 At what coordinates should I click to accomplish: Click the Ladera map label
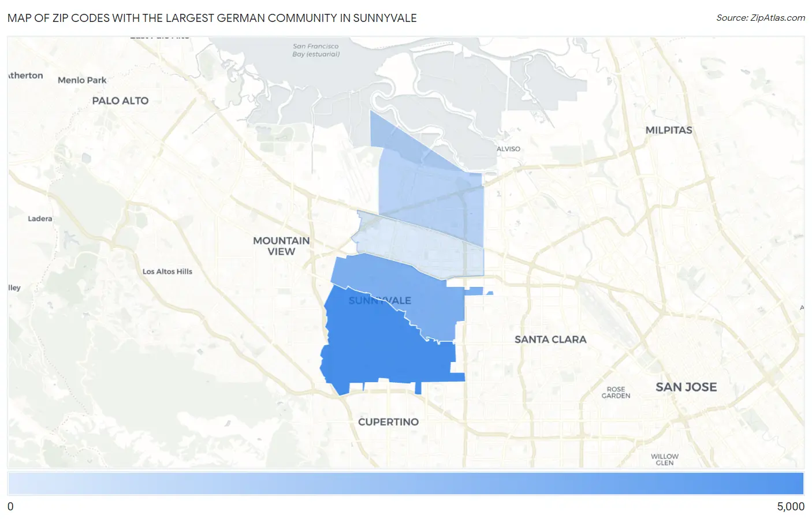tap(40, 219)
